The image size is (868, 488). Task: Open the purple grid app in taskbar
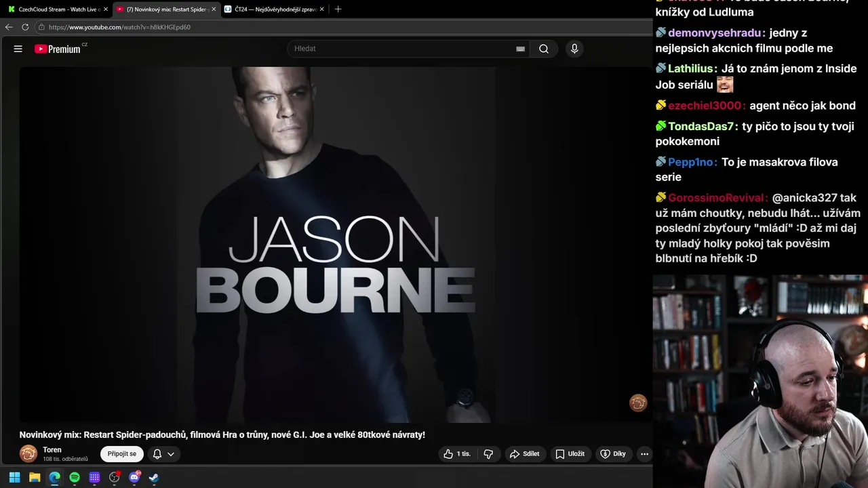(x=94, y=477)
